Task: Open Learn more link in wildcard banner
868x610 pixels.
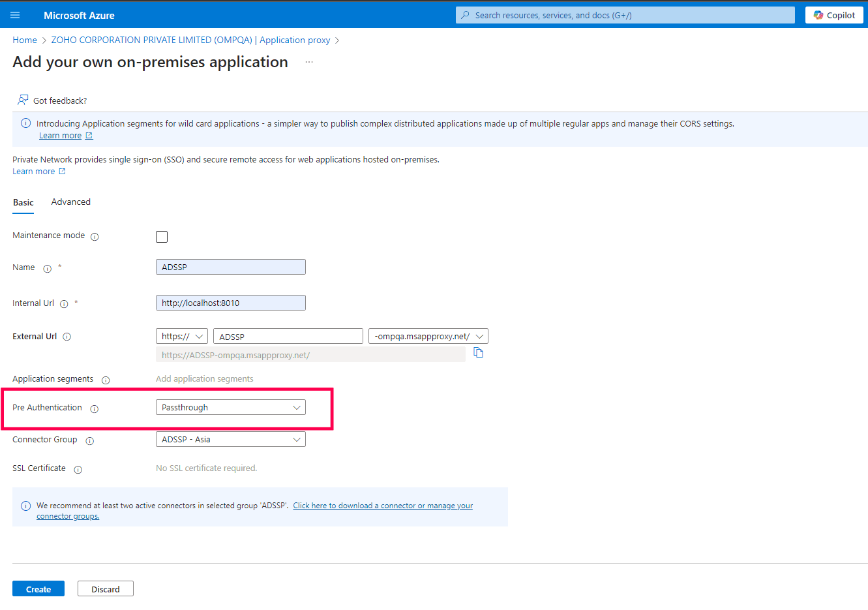Action: click(x=61, y=136)
